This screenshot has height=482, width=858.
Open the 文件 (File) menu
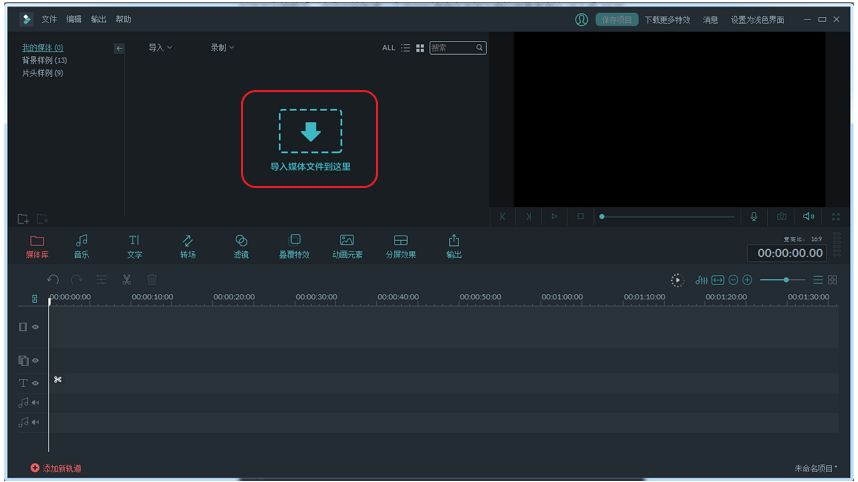[49, 19]
